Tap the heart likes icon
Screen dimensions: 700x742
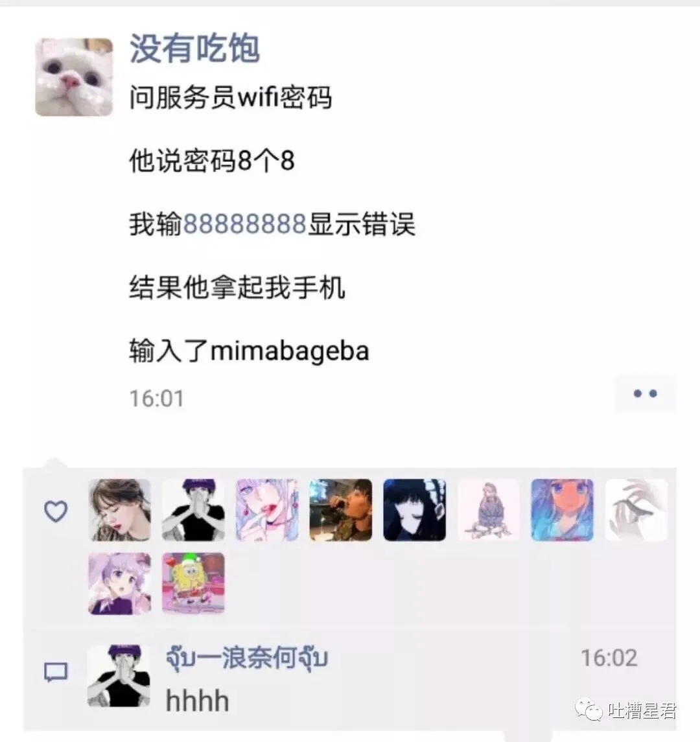tap(56, 511)
